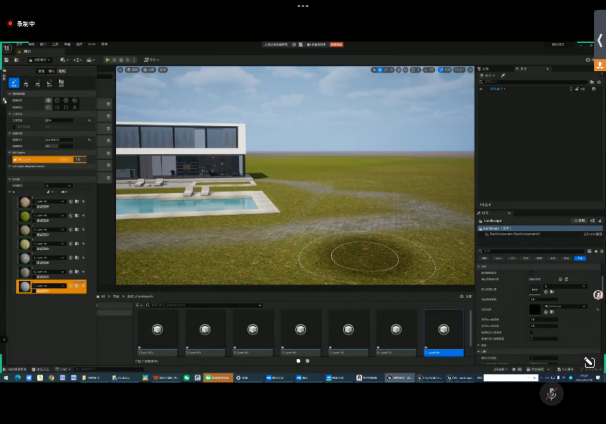Toggle visibility eye of the outliner item
The width and height of the screenshot is (606, 424).
(481, 88)
